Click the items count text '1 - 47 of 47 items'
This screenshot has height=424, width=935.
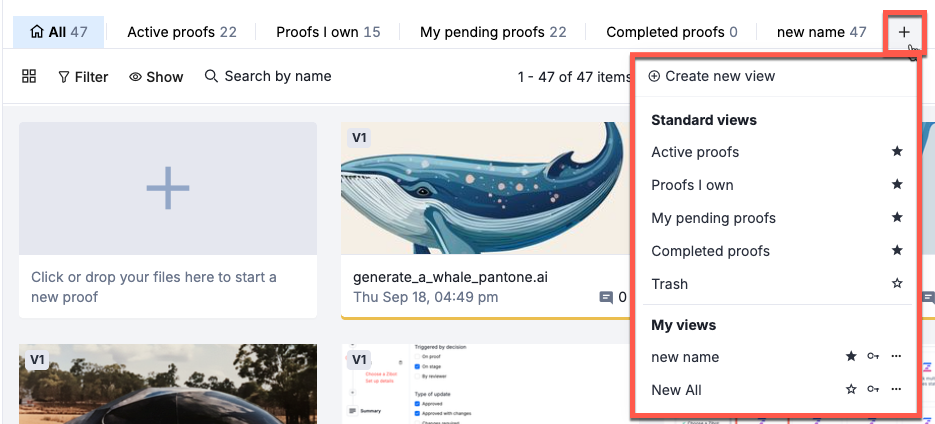574,77
